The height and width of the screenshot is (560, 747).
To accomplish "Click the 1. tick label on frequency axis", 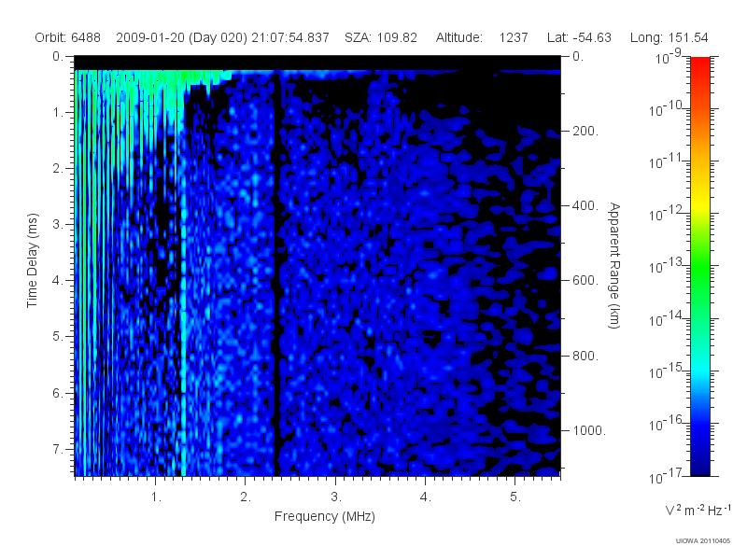I will pyautogui.click(x=156, y=497).
